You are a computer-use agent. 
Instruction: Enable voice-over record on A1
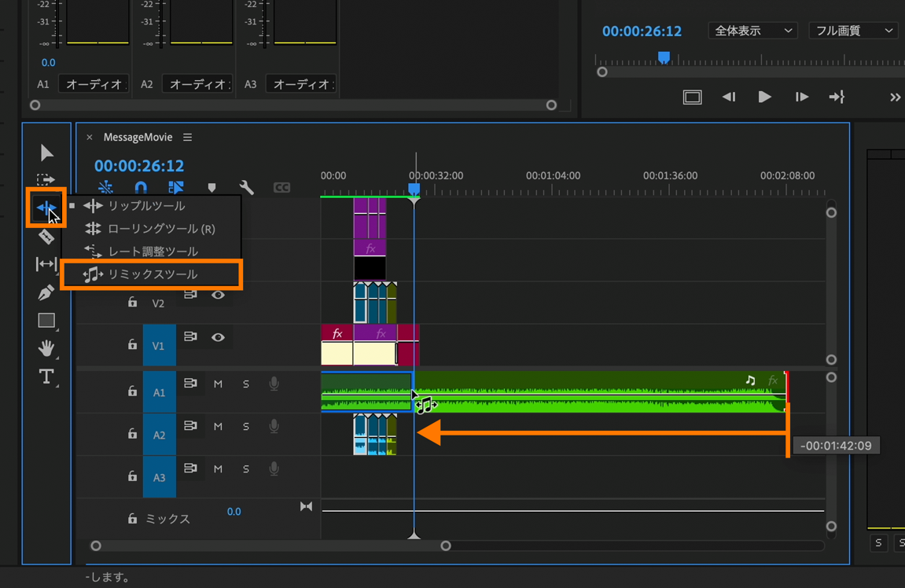point(274,384)
